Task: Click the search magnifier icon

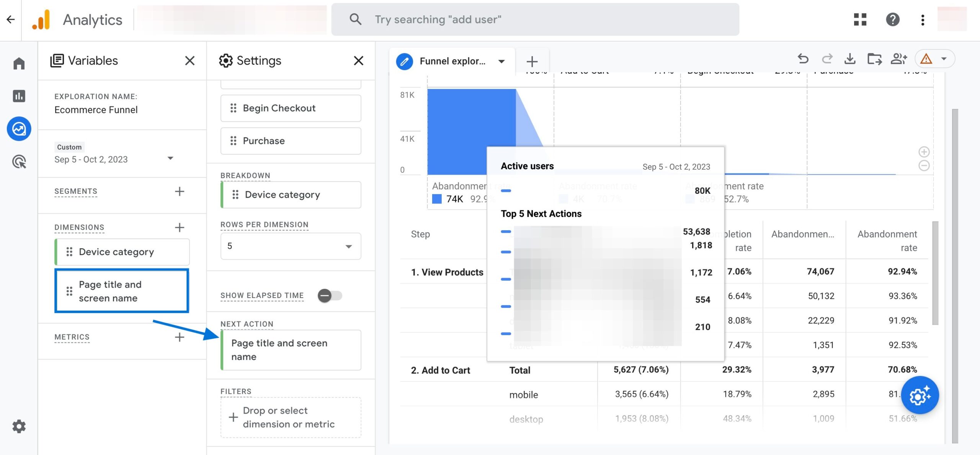Action: click(x=355, y=19)
